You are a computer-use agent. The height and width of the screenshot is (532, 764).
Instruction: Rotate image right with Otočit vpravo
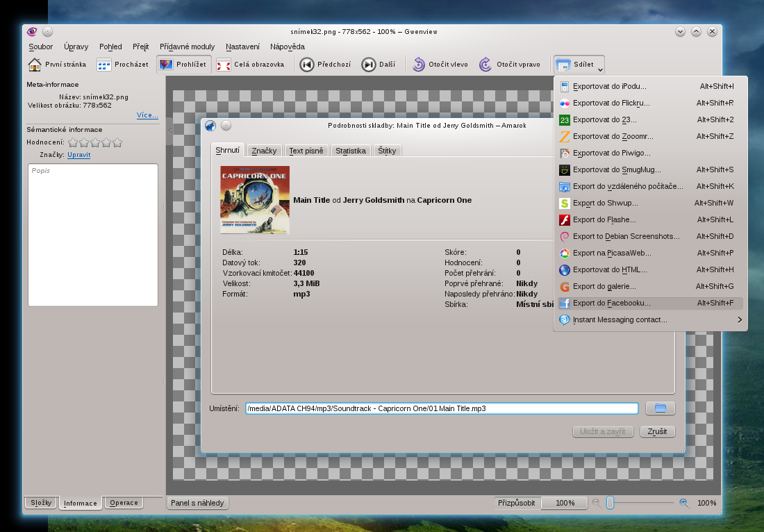486,65
